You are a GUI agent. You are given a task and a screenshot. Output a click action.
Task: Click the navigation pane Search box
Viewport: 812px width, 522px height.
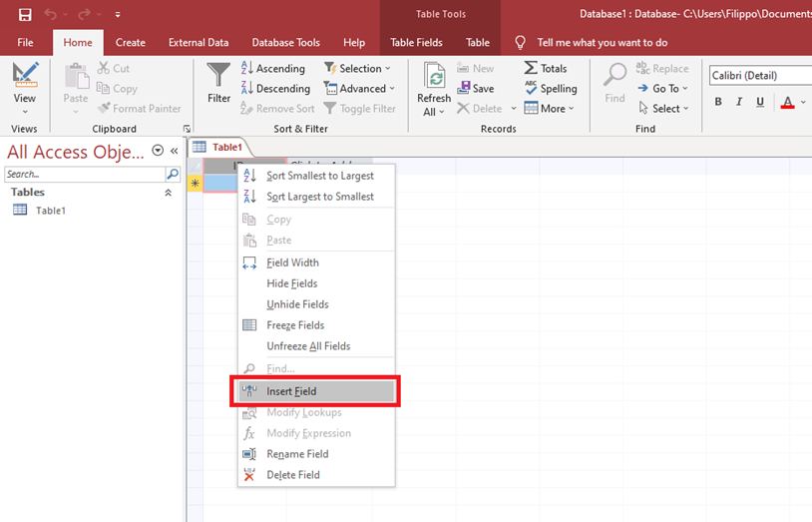pyautogui.click(x=85, y=175)
